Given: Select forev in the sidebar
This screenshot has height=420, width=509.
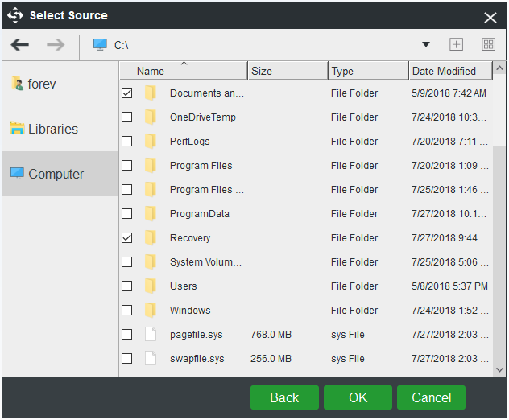Looking at the screenshot, I should [x=60, y=84].
